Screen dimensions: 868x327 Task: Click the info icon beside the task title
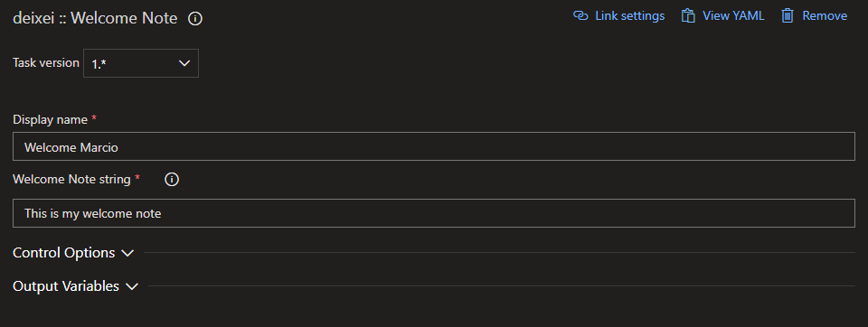195,19
